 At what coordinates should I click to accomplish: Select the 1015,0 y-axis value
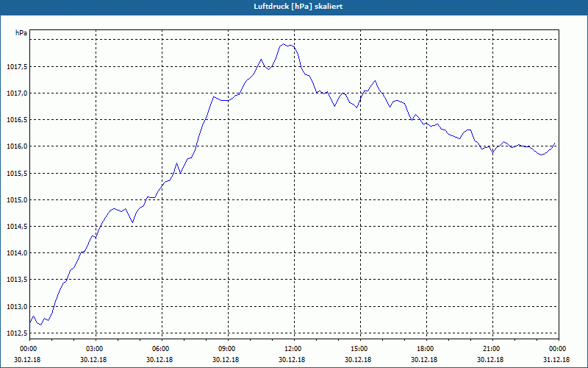coord(16,199)
